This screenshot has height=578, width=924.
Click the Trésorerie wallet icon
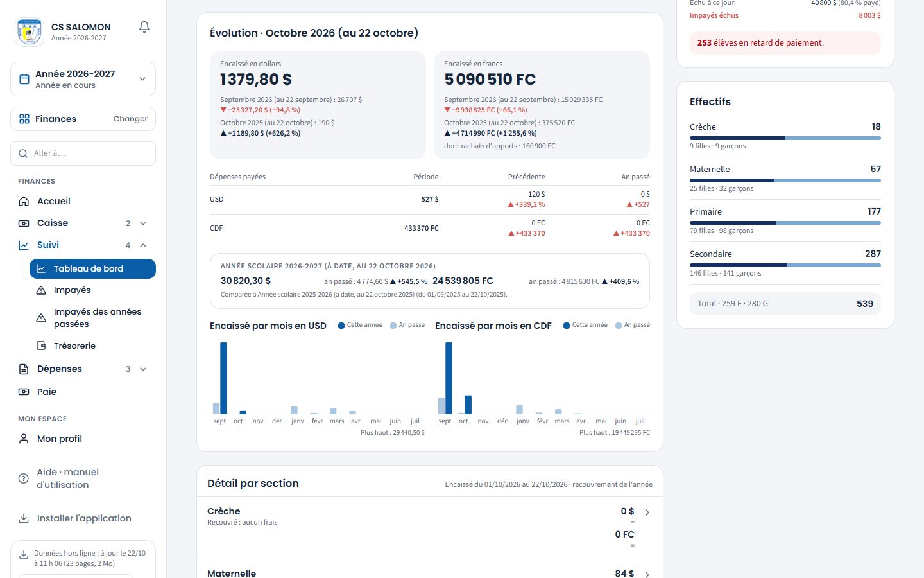point(41,346)
